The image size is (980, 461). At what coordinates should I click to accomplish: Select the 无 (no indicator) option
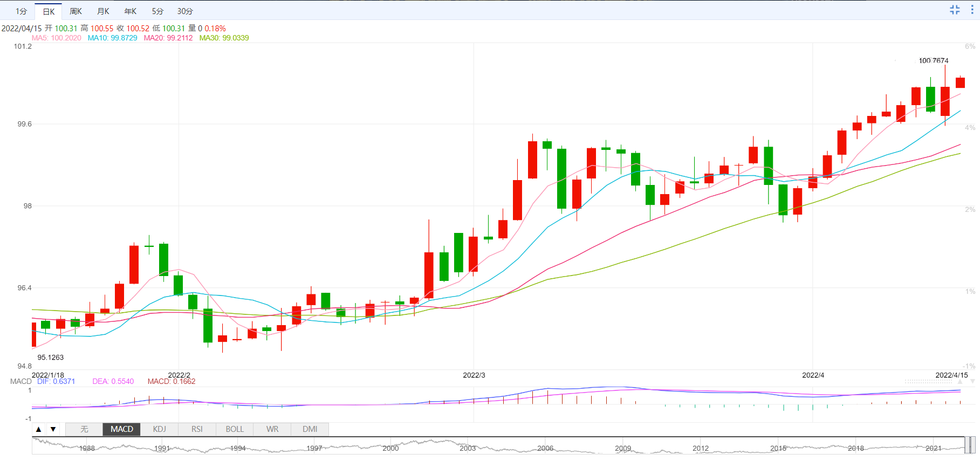(x=84, y=429)
